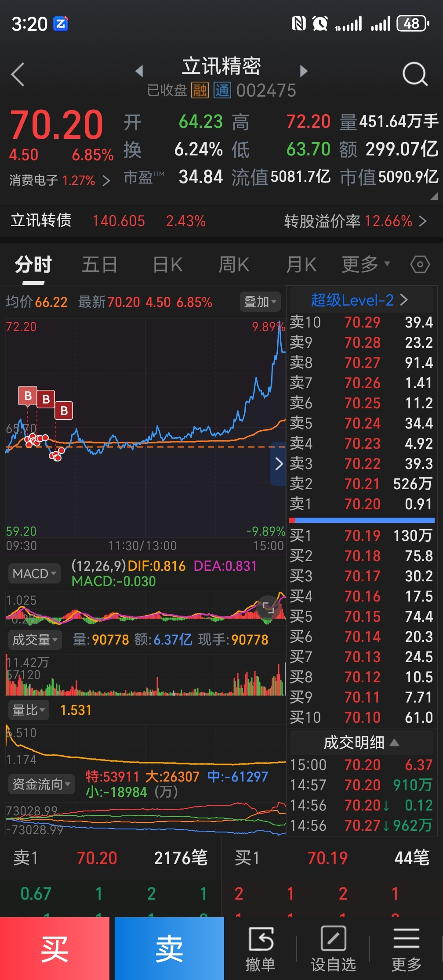The image size is (443, 980).
Task: Tap the blue 卖 sell button
Action: point(169,948)
